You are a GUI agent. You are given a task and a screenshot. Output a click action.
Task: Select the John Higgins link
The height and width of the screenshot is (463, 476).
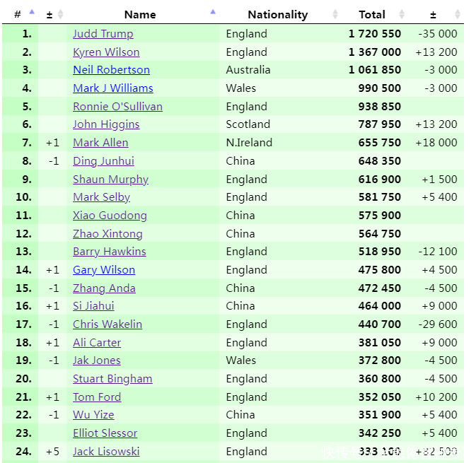(106, 124)
